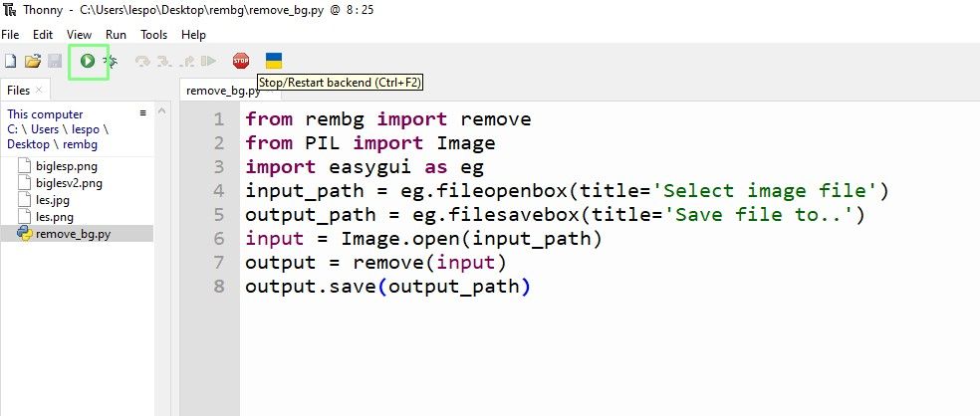Close the Files panel tab
The width and height of the screenshot is (980, 416).
pyautogui.click(x=39, y=90)
